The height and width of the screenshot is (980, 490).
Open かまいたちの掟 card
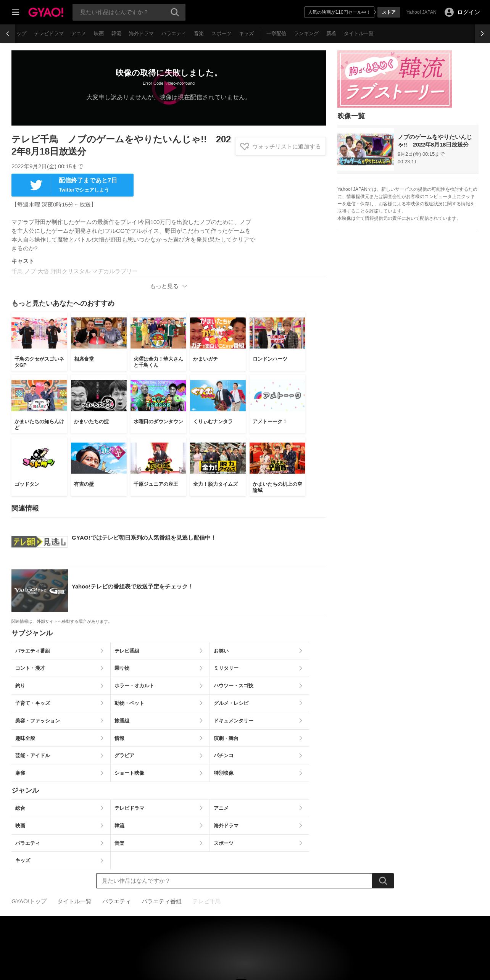pos(99,404)
